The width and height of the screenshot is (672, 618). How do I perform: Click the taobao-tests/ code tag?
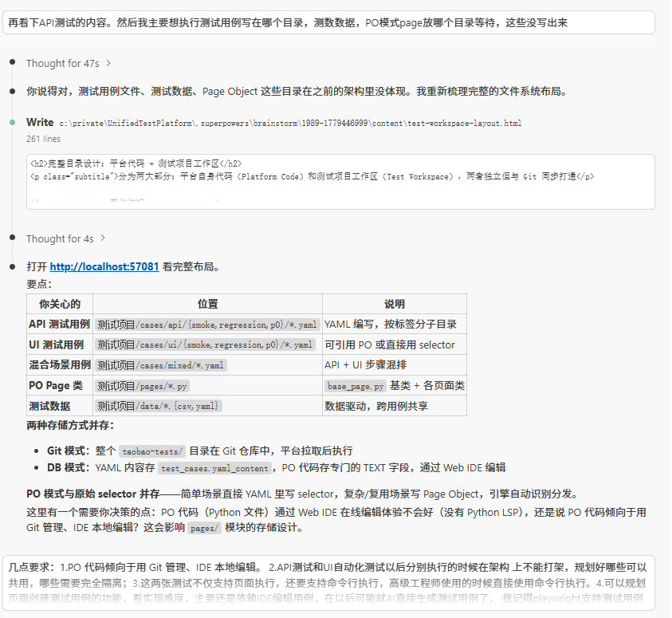152,451
